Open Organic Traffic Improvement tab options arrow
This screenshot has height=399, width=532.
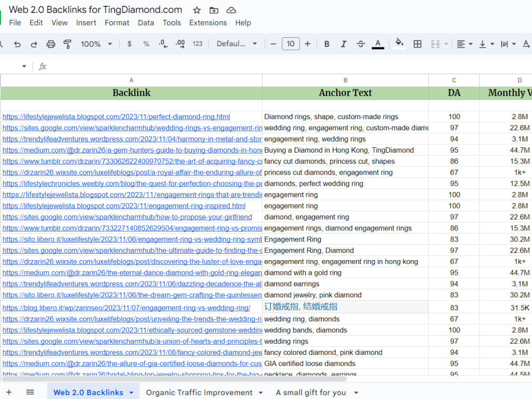(x=261, y=393)
